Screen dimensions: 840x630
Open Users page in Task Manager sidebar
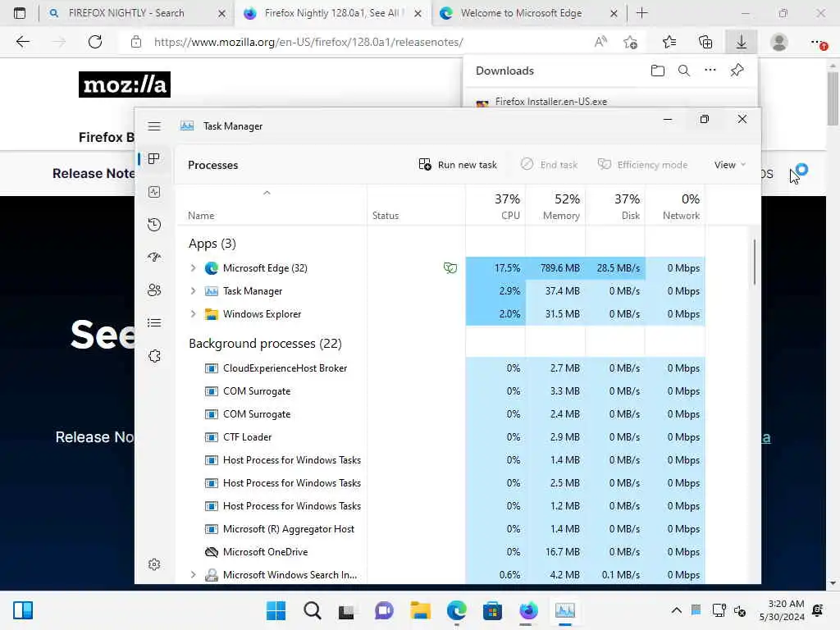click(154, 290)
